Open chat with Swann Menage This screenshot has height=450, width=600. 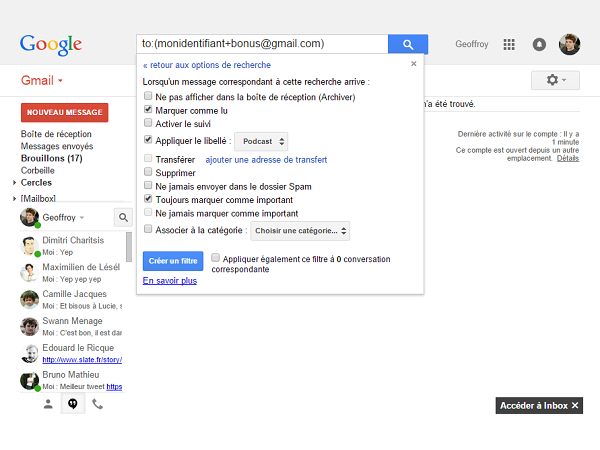pyautogui.click(x=72, y=326)
